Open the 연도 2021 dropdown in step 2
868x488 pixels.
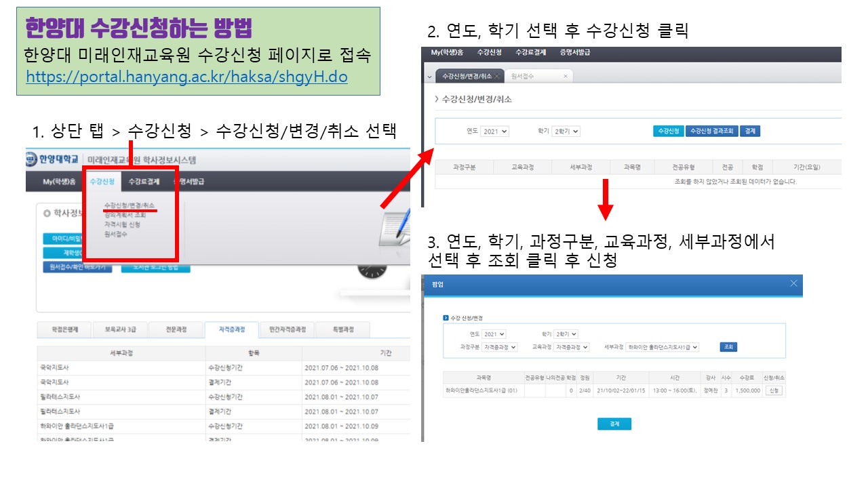click(x=495, y=131)
